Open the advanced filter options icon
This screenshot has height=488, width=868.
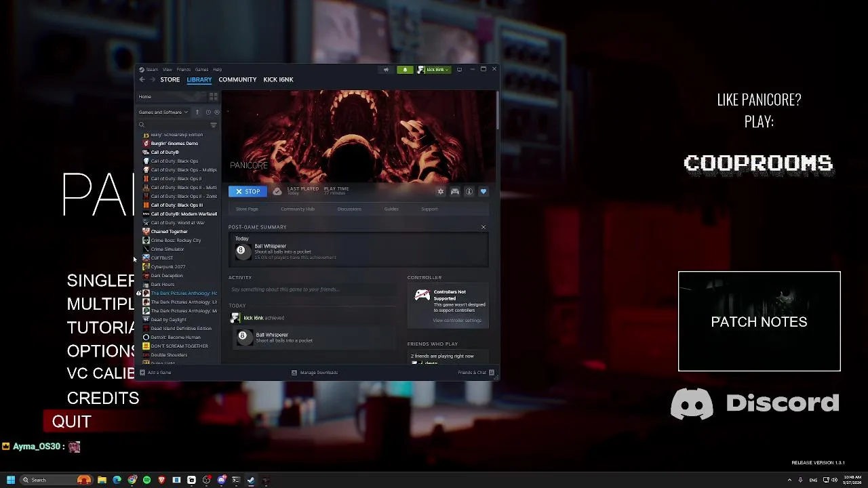214,125
